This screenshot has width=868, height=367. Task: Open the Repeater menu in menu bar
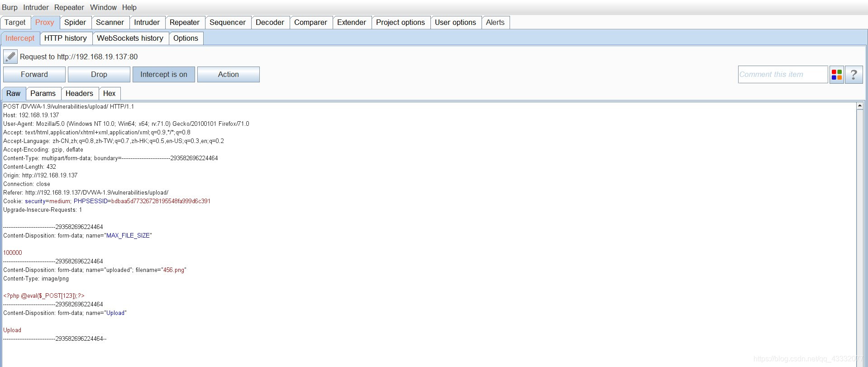click(69, 7)
